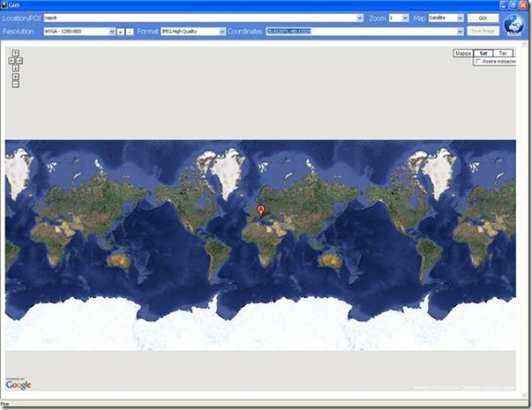Screen dimensions: 532x410
Task: Toggle the Mostra indicazioni checkbox
Action: pos(478,62)
